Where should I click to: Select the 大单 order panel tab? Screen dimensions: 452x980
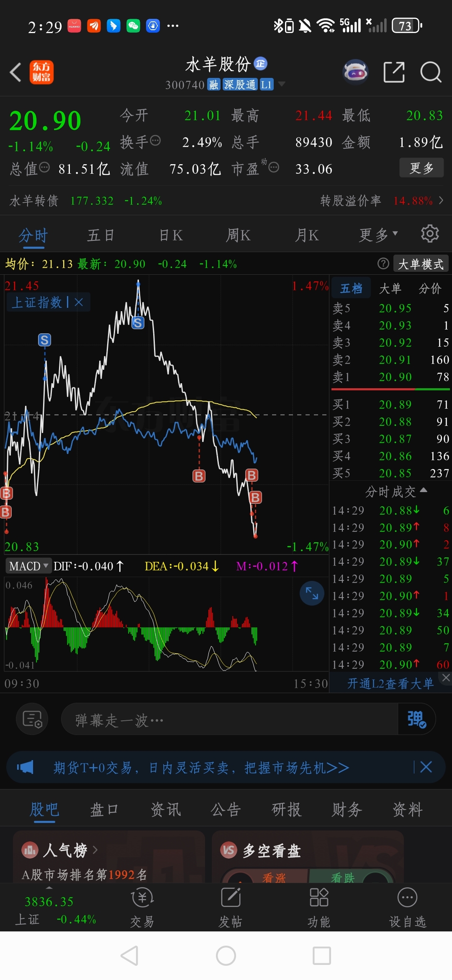(390, 288)
